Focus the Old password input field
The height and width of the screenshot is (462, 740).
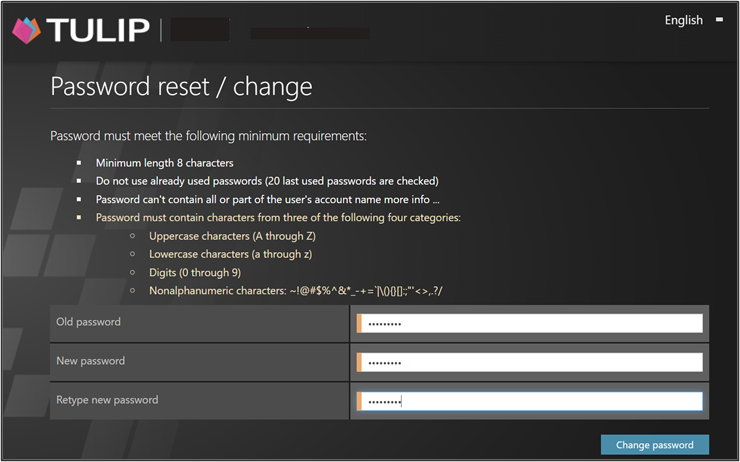(x=530, y=324)
